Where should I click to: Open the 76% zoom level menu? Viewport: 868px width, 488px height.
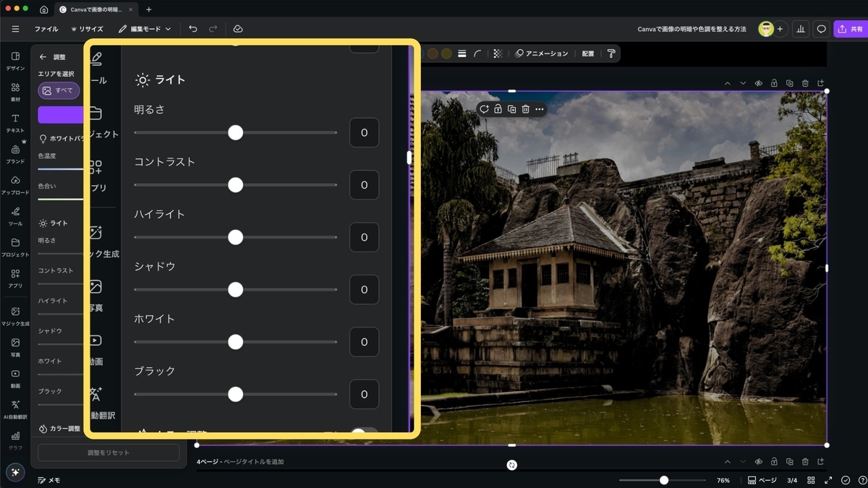[x=723, y=480]
